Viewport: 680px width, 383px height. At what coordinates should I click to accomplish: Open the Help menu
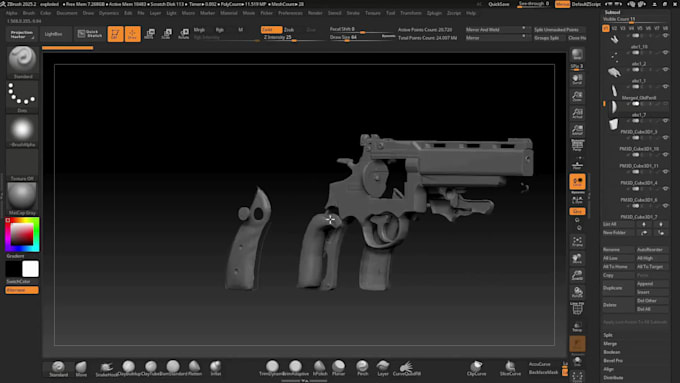point(471,13)
